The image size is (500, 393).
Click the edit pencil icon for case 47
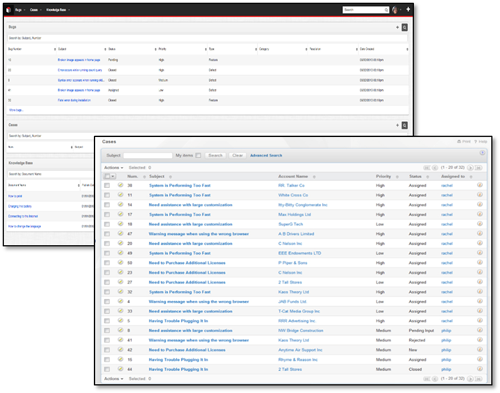(120, 233)
